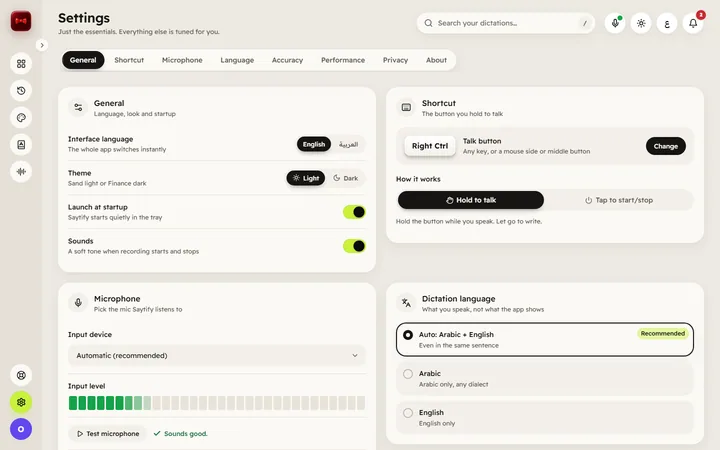Viewport: 720px width, 450px height.
Task: Switch to the Privacy tab
Action: pos(395,60)
